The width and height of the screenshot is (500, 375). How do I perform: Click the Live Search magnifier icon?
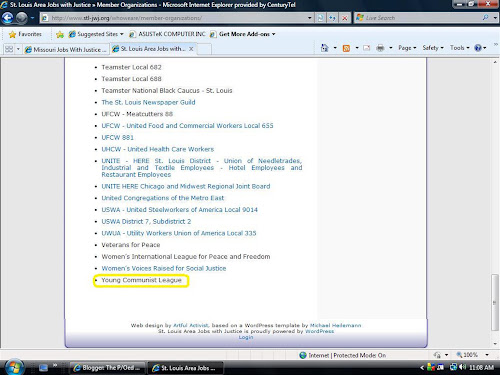click(485, 18)
